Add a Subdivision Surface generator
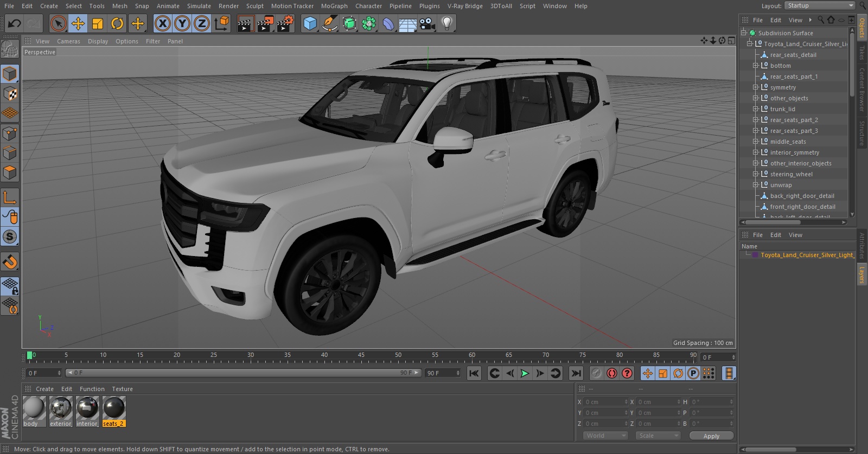The image size is (868, 454). click(x=349, y=23)
